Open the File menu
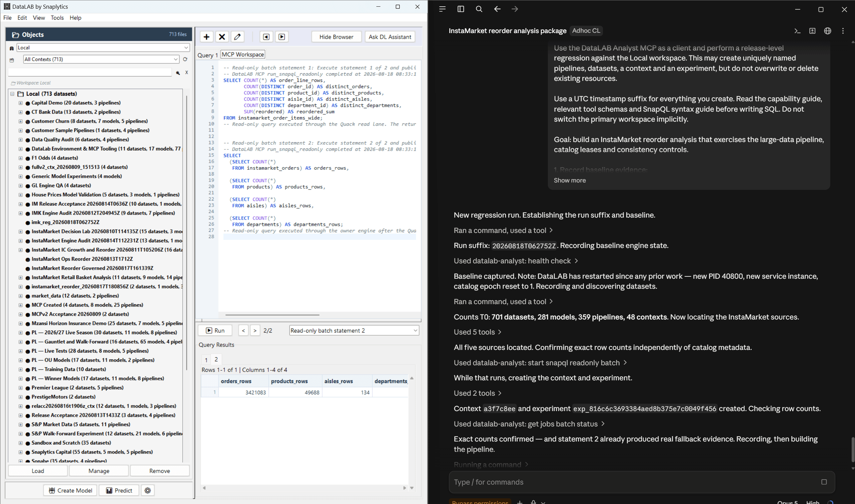This screenshot has width=855, height=504. click(x=7, y=18)
